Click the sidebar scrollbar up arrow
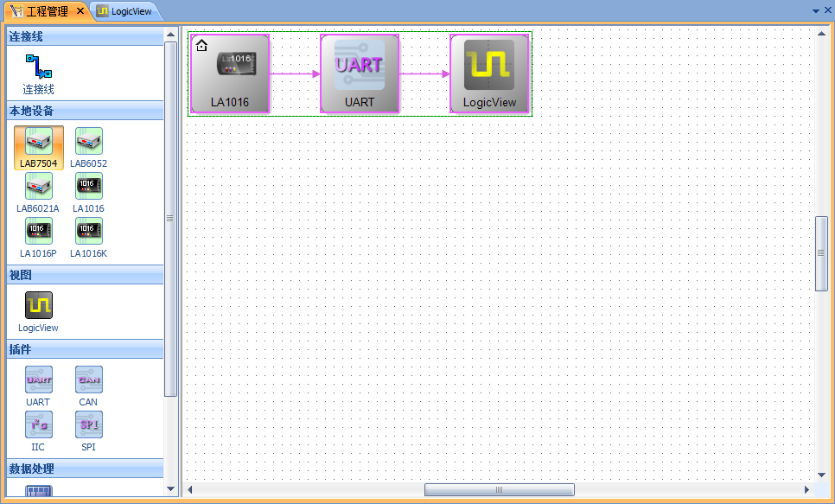835x504 pixels. pos(170,35)
